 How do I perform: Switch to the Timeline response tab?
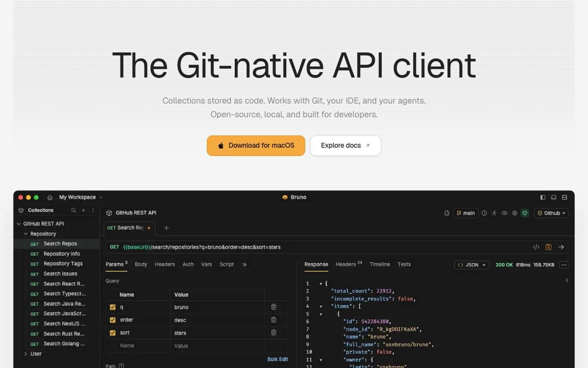click(x=380, y=264)
